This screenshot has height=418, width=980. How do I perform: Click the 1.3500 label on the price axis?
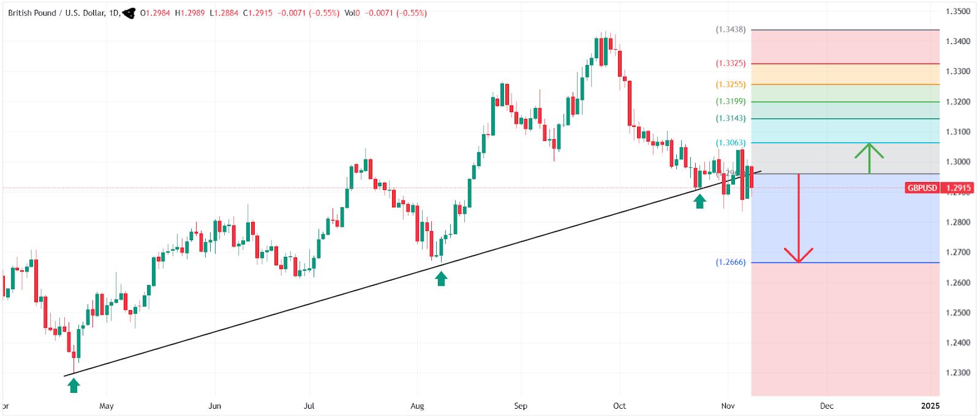(x=958, y=11)
